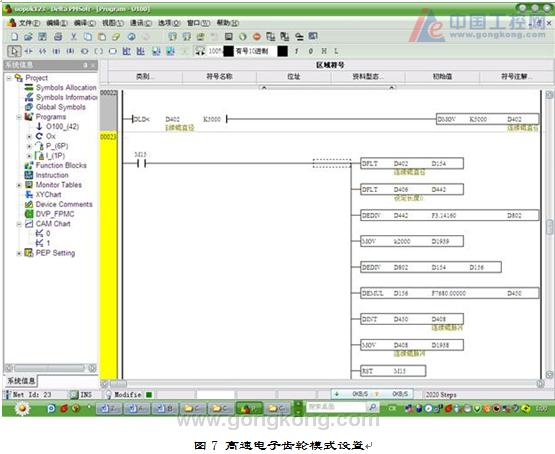Viewport: 555px width, 454px height.
Task: Cut the selected ladder element
Action: (x=74, y=36)
